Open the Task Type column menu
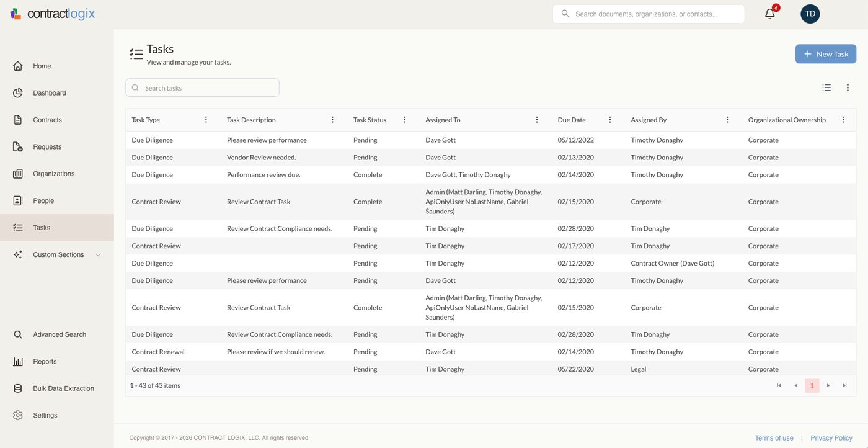 [206, 120]
